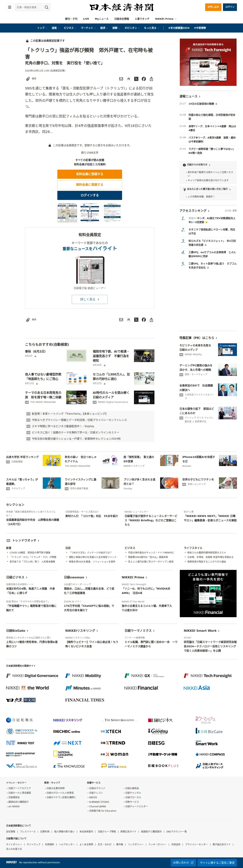Expand the 速報 navigation dropdown
The height and width of the screenshot is (868, 243).
coord(55,28)
